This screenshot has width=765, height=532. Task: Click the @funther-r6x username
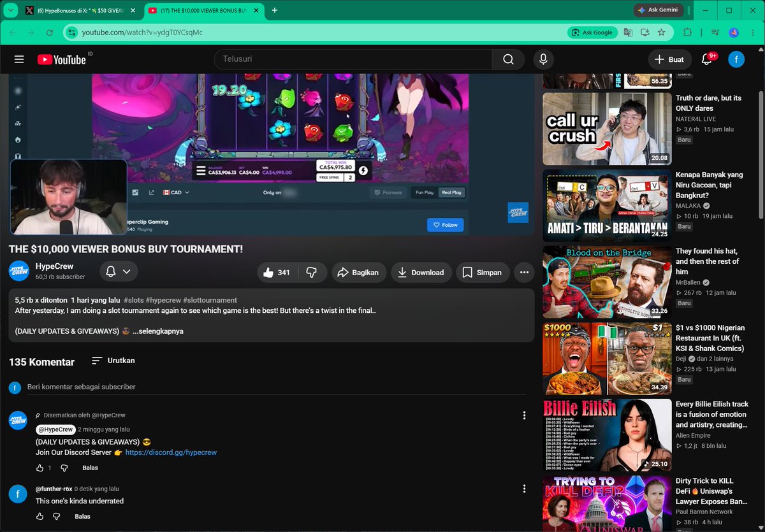tap(54, 489)
